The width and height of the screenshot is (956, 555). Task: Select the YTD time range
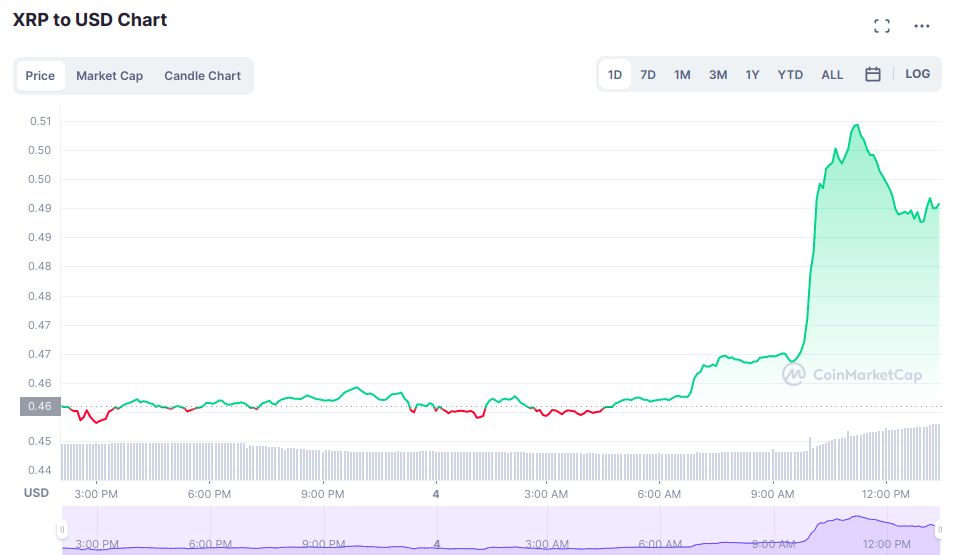coord(790,74)
